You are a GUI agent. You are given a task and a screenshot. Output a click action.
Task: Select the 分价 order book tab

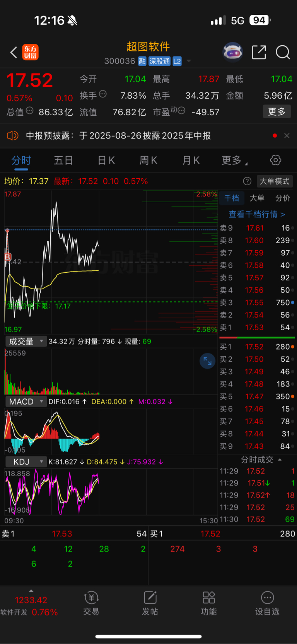click(282, 198)
